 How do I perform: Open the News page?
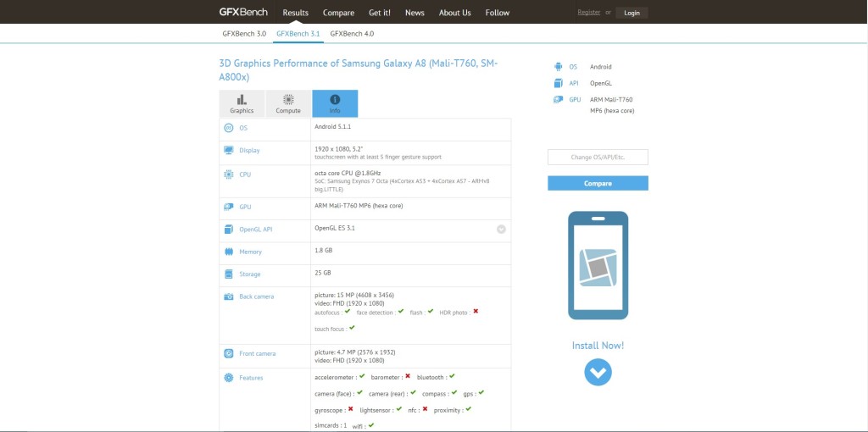[415, 13]
